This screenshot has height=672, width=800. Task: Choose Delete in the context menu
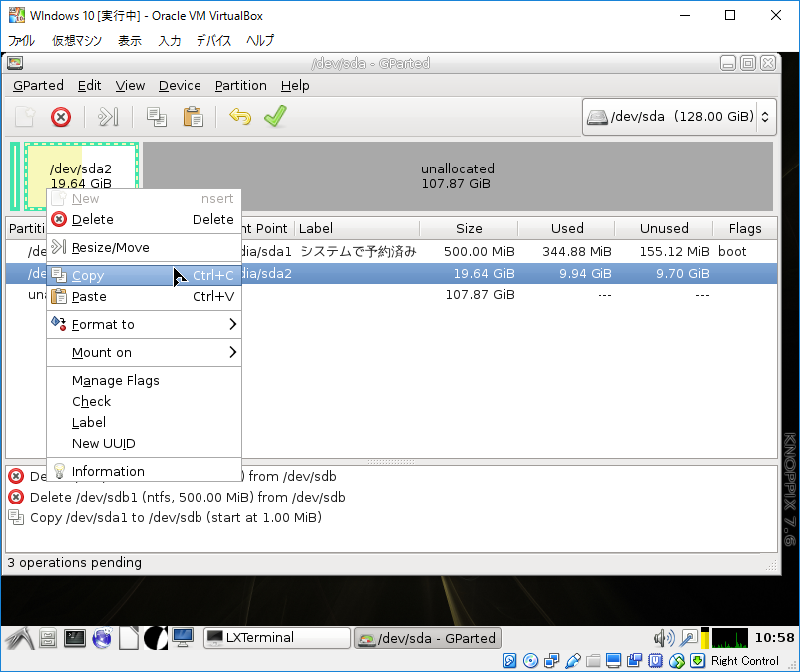[144, 219]
